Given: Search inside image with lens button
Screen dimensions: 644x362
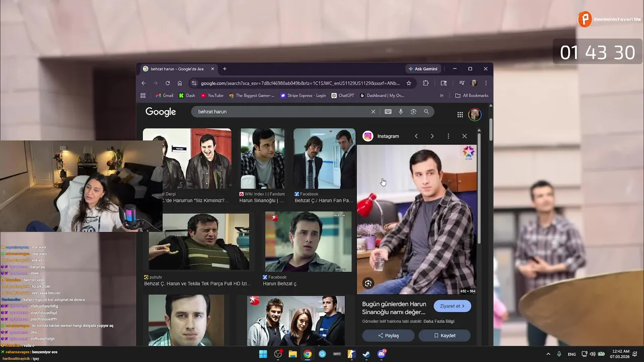Looking at the screenshot, I should click(x=368, y=284).
